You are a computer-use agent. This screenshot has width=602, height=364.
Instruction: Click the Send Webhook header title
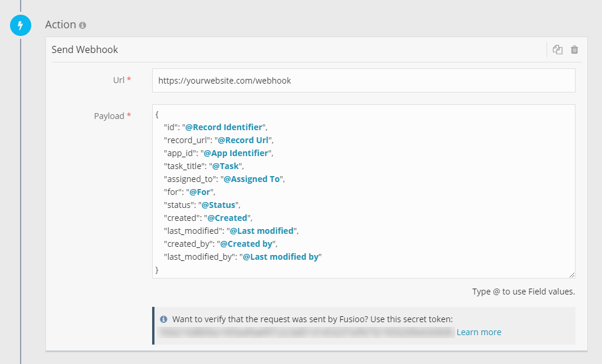point(85,49)
